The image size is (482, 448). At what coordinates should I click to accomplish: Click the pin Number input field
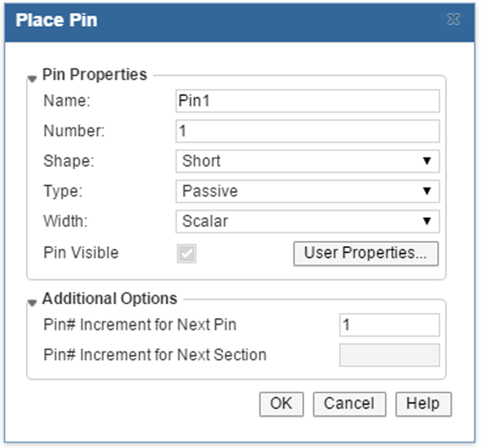click(x=307, y=131)
